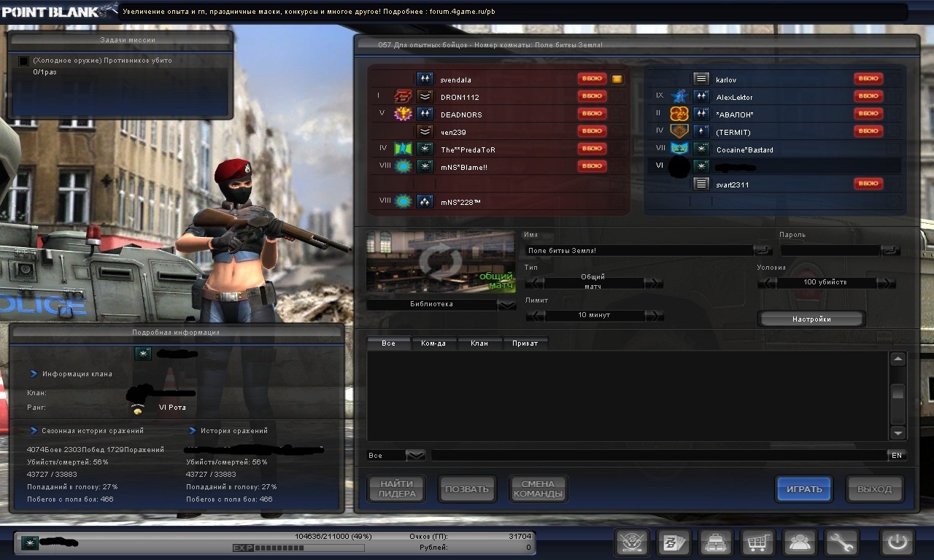The height and width of the screenshot is (560, 934).
Task: Open the chat channel Все dropdown
Action: tap(415, 456)
